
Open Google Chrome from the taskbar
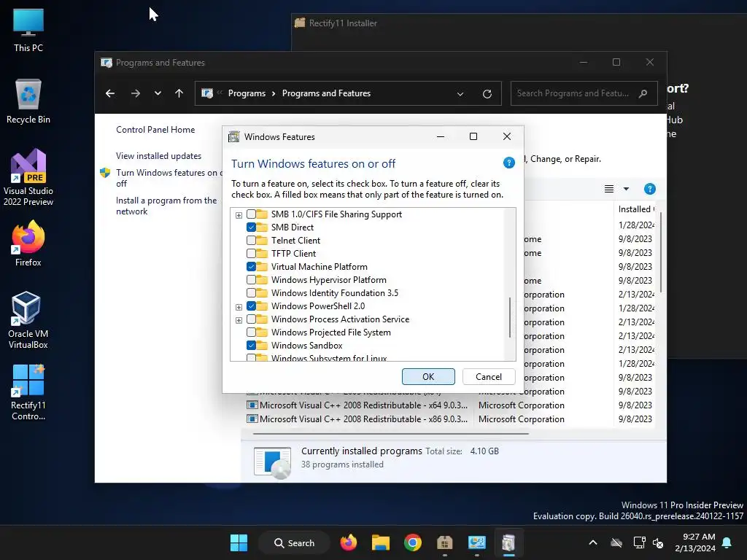413,542
